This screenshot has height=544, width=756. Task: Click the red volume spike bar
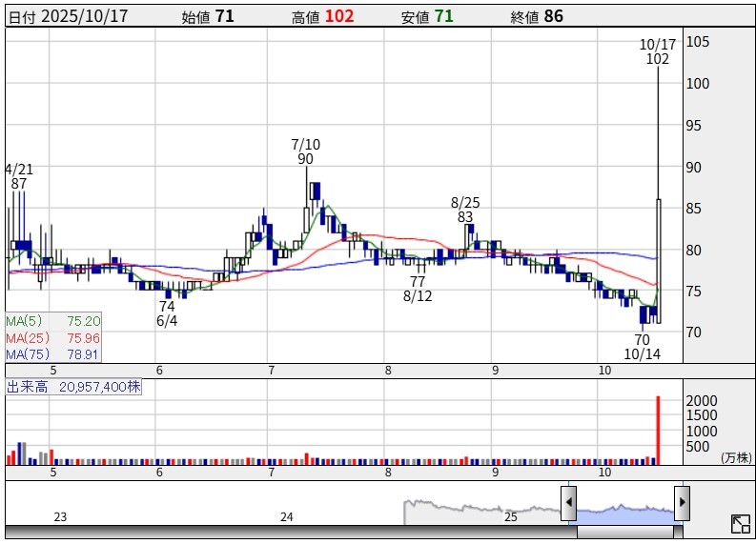coord(658,430)
